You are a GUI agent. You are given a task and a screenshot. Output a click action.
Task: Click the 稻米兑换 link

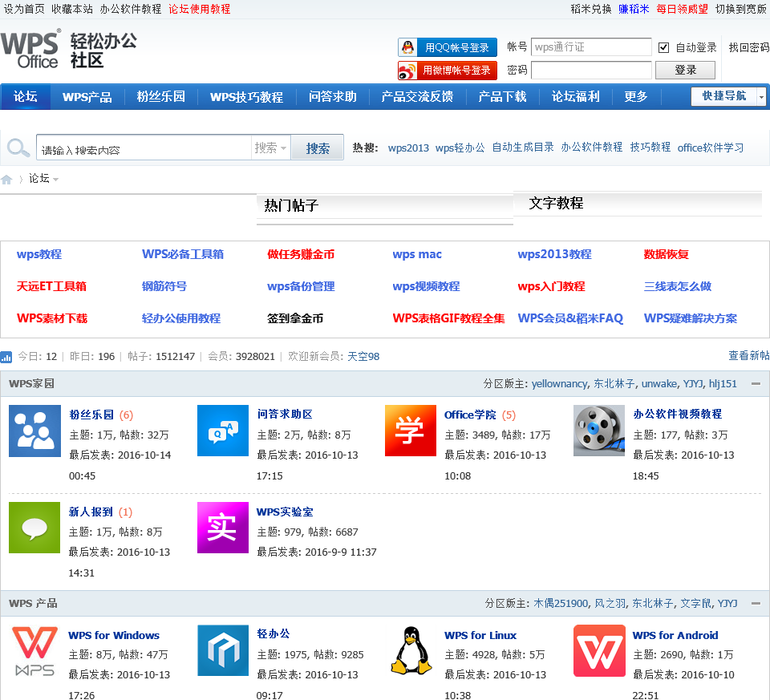pos(591,9)
